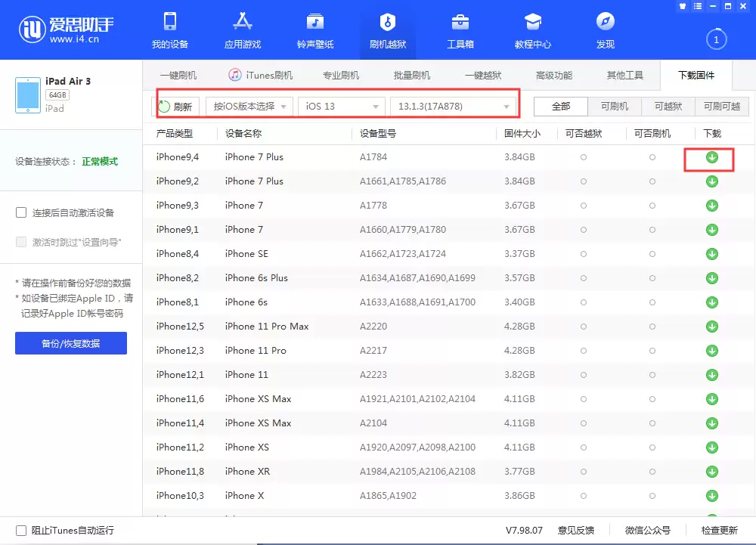Download iPhone12,3 iPhone 11 Pro firmware
The width and height of the screenshot is (756, 545).
(711, 350)
